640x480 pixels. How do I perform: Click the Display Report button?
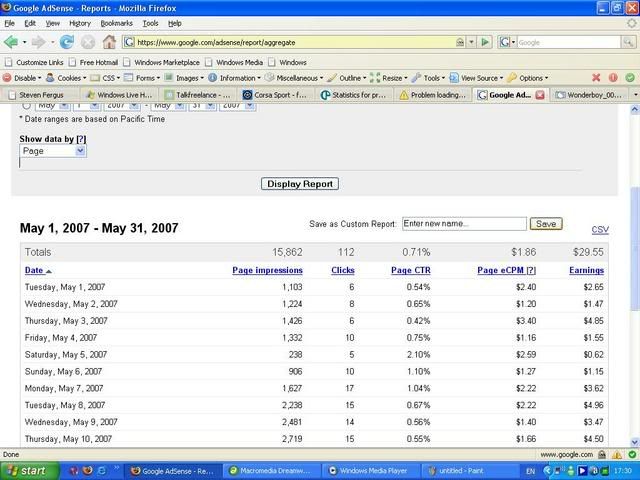point(299,184)
